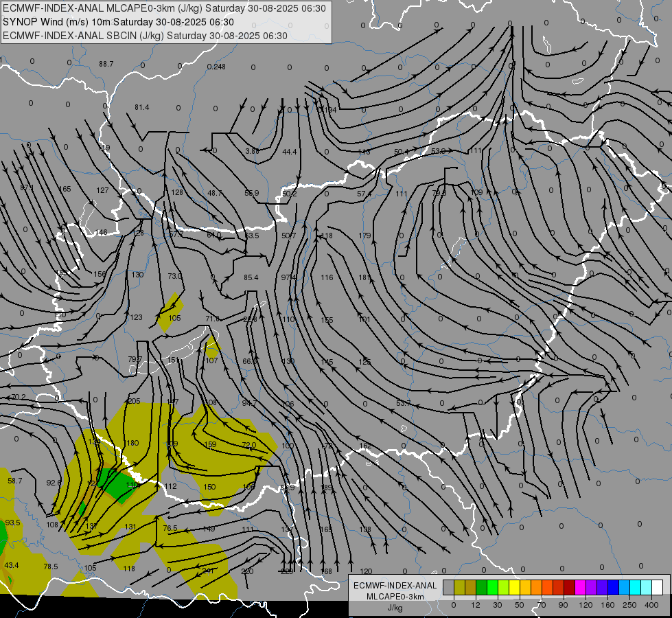The height and width of the screenshot is (618, 672).
Task: Click the map value 162
Action: click(x=365, y=446)
